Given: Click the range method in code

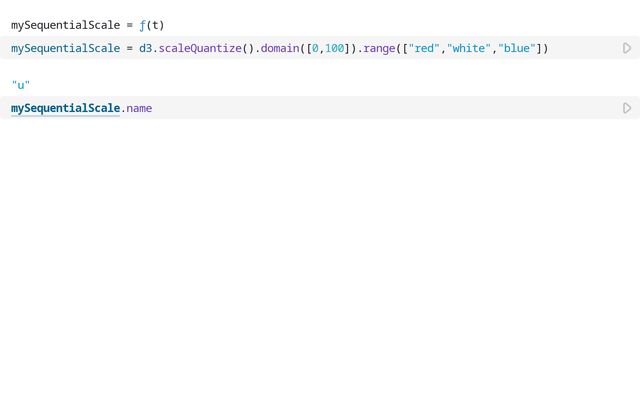Looking at the screenshot, I should tap(379, 48).
